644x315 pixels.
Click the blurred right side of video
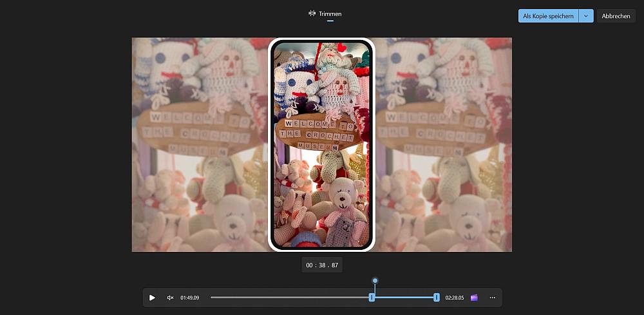pyautogui.click(x=443, y=144)
